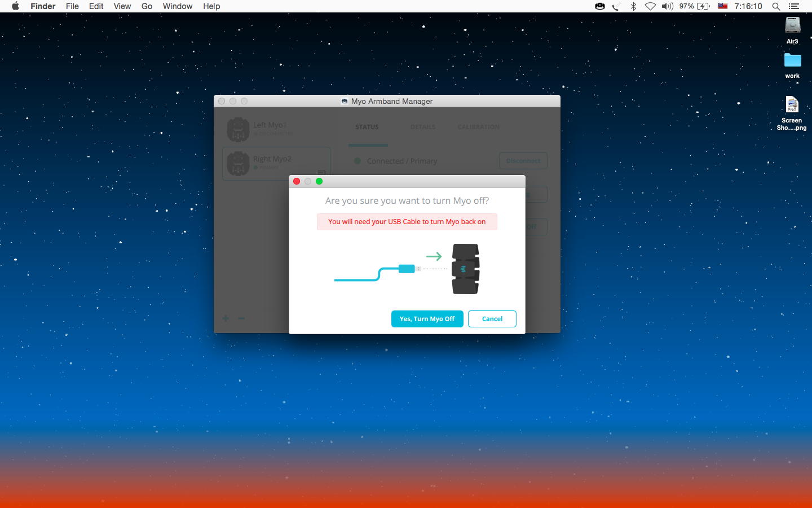Image resolution: width=812 pixels, height=508 pixels.
Task: Open the Apple menu
Action: (x=15, y=6)
